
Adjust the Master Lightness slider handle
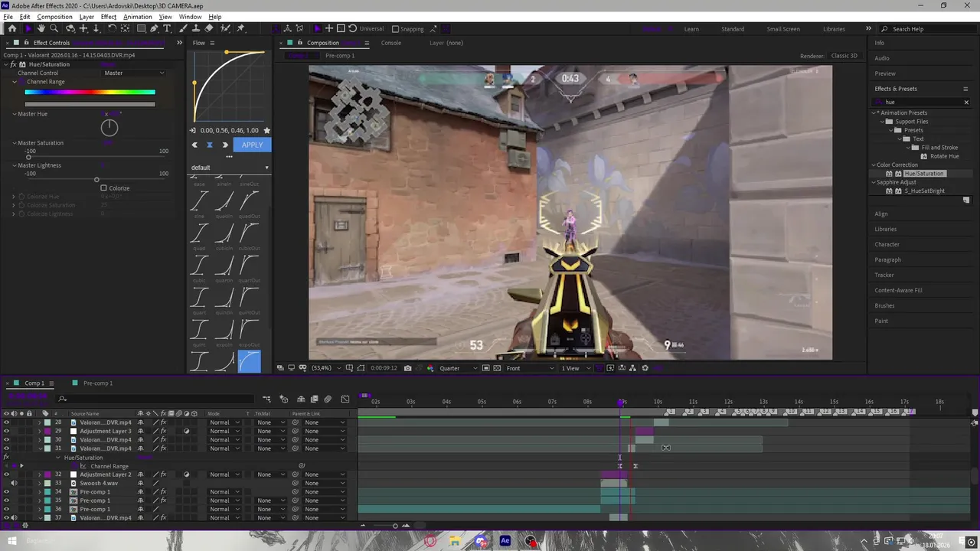pos(96,180)
